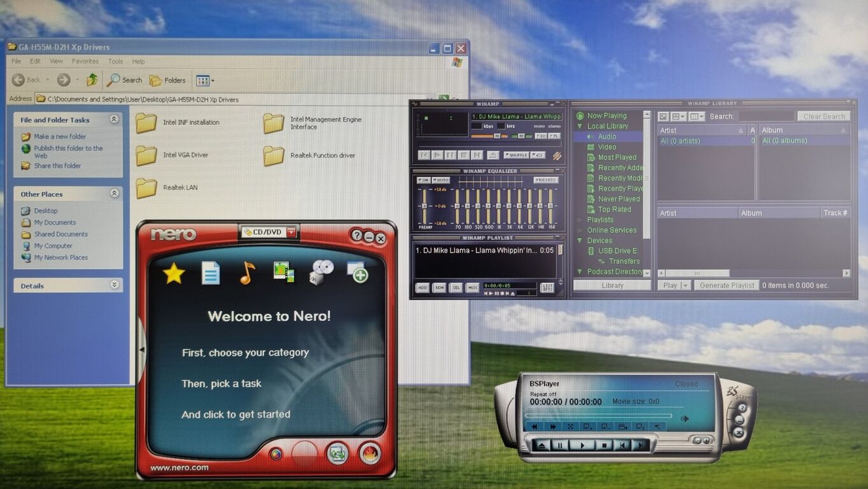
Task: Toggle the equalizer AUTO button
Action: 440,180
